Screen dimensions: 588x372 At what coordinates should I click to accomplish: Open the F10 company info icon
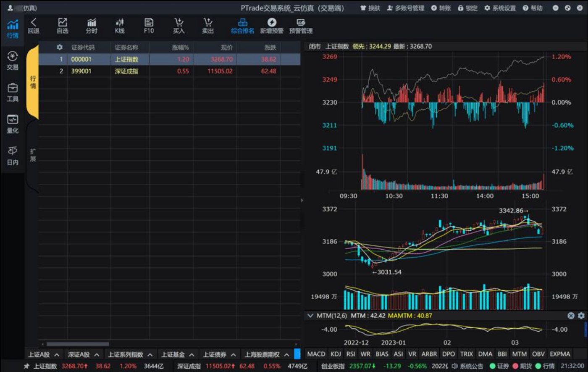click(x=149, y=26)
